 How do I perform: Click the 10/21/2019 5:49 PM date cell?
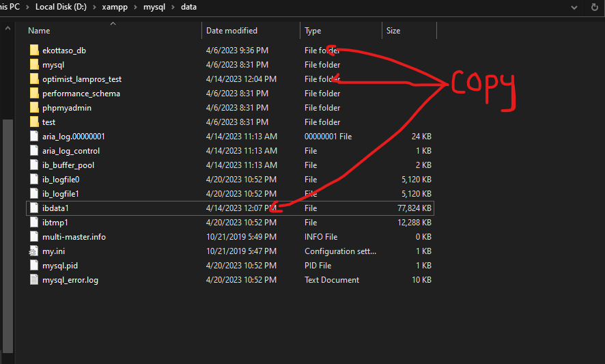tap(241, 236)
